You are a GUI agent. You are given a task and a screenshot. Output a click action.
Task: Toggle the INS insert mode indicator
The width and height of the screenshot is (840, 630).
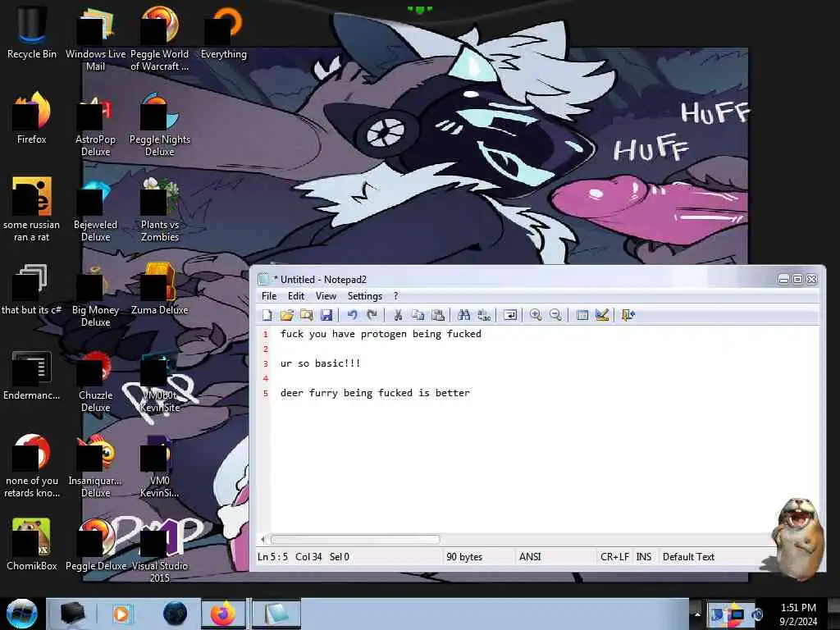(x=643, y=557)
